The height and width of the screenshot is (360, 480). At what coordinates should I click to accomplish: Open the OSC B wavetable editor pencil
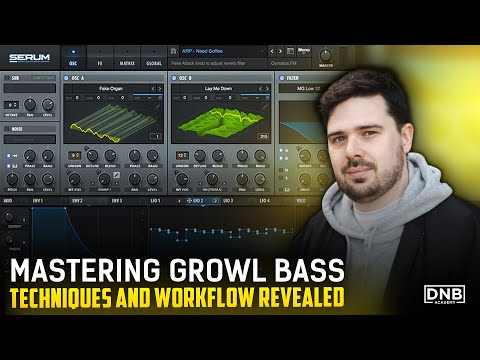265,107
